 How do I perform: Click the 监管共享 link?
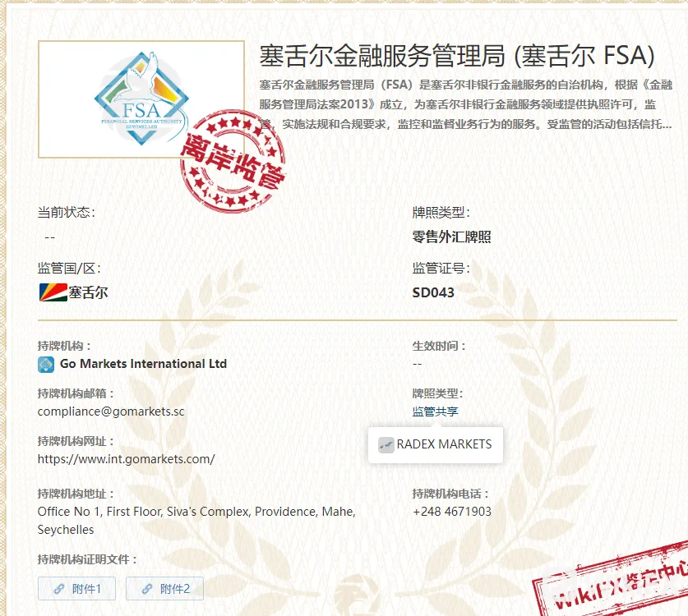436,411
